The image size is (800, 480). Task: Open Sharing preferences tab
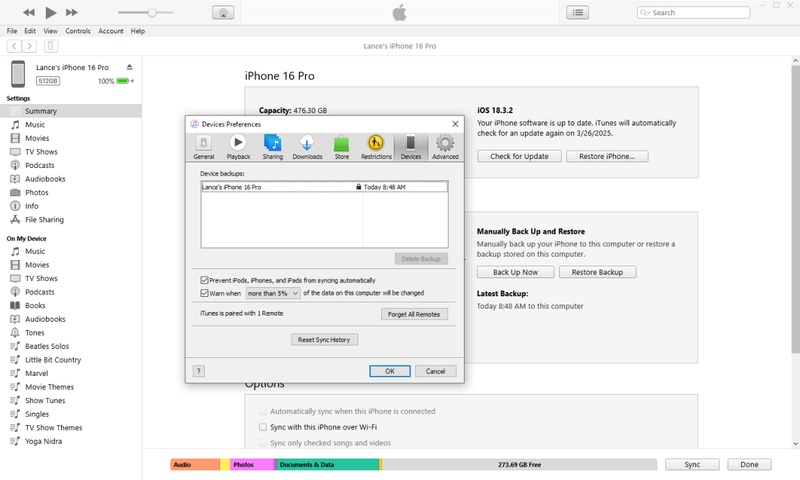pyautogui.click(x=272, y=147)
